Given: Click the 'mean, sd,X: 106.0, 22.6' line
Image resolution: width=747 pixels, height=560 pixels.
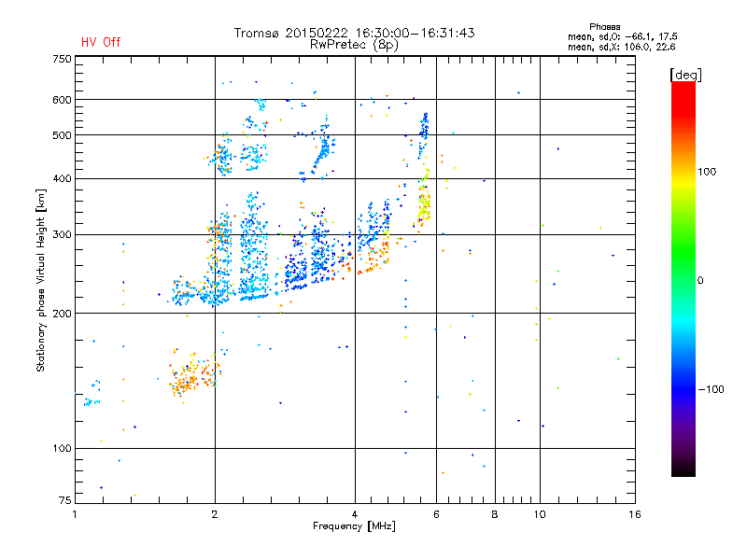Looking at the screenshot, I should point(621,47).
